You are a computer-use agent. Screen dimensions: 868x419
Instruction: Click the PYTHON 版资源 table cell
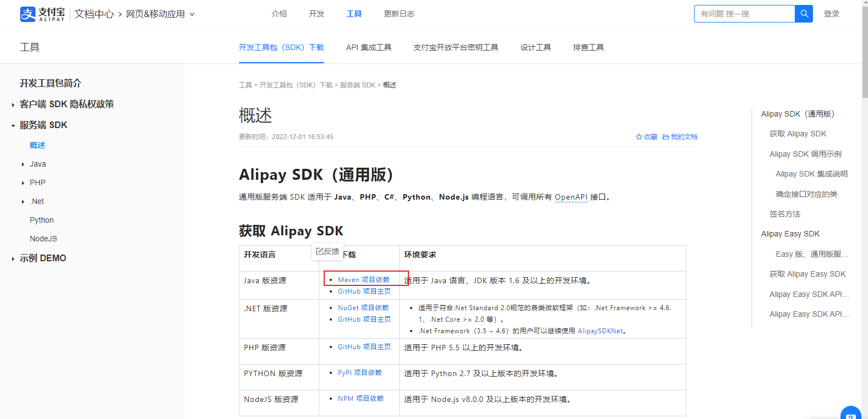pos(279,377)
